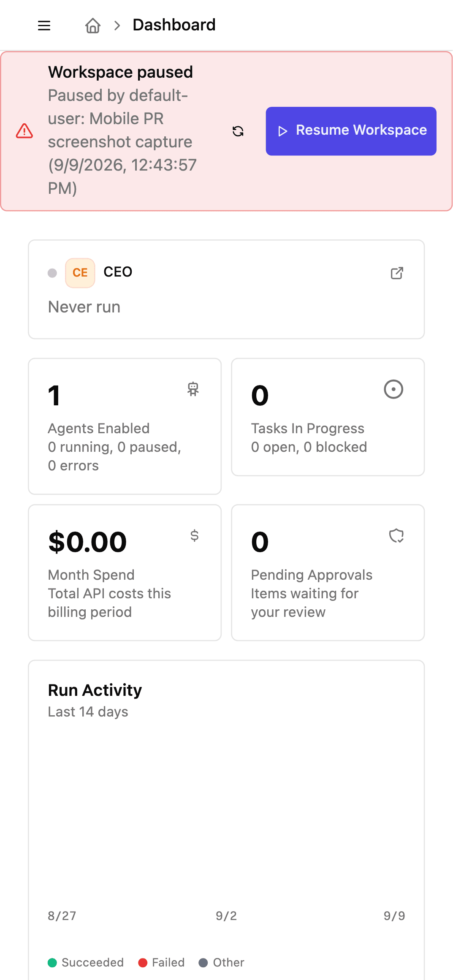Click the red warning triangle icon
The image size is (453, 980).
[24, 131]
